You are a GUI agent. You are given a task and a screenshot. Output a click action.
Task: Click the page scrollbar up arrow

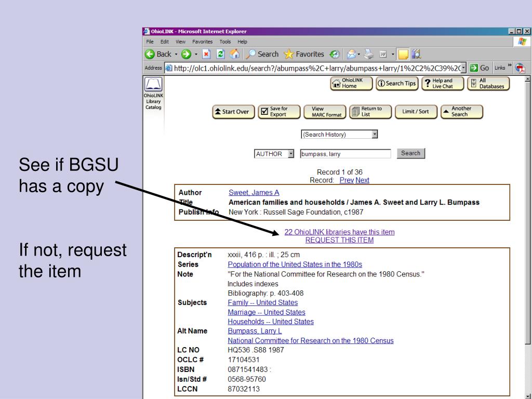528,79
